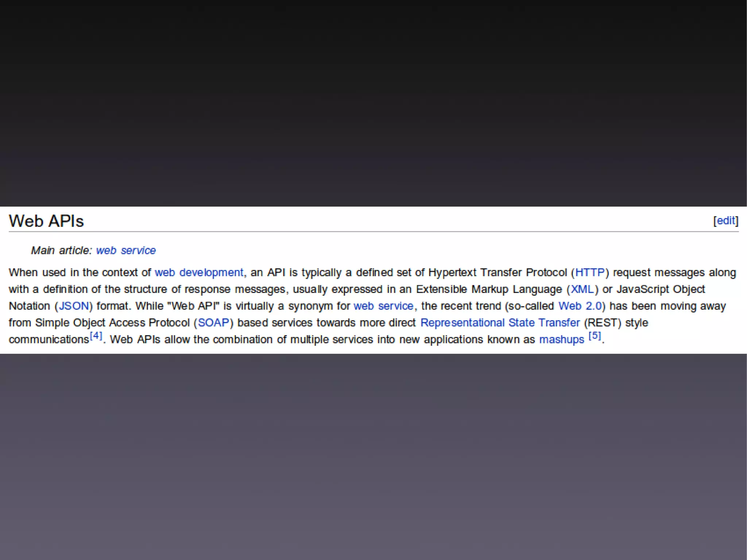Screen dimensions: 747x560
Task: Follow the SOAP link
Action: click(213, 323)
